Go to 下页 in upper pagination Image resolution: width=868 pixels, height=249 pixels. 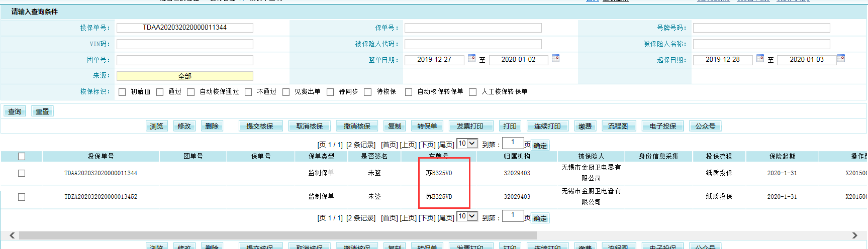[427, 145]
